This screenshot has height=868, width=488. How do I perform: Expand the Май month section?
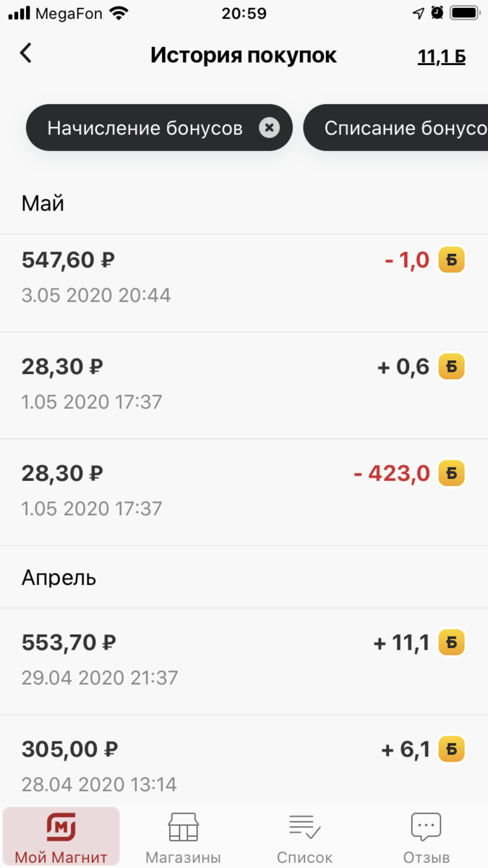pyautogui.click(x=43, y=203)
